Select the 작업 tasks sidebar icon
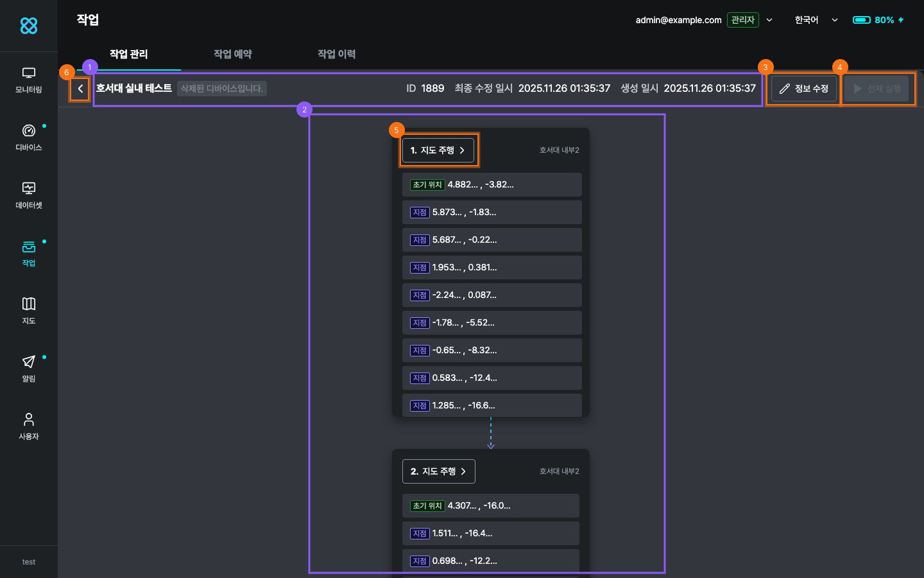This screenshot has height=578, width=924. click(29, 253)
